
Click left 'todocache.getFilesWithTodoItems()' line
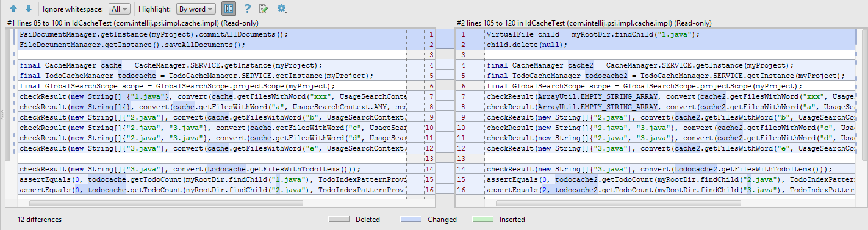click(x=190, y=169)
